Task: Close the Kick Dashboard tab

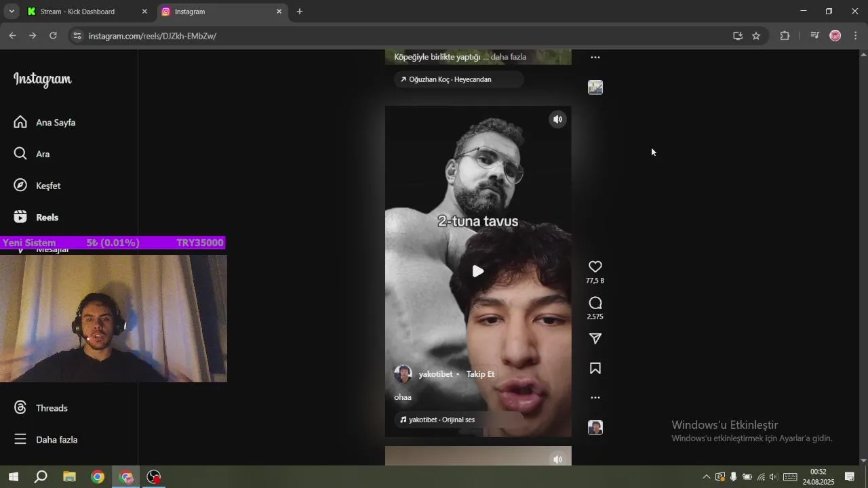Action: pos(144,12)
